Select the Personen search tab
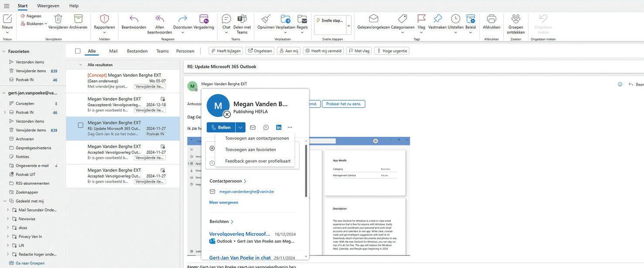Image resolution: width=644 pixels, height=268 pixels. [x=185, y=51]
